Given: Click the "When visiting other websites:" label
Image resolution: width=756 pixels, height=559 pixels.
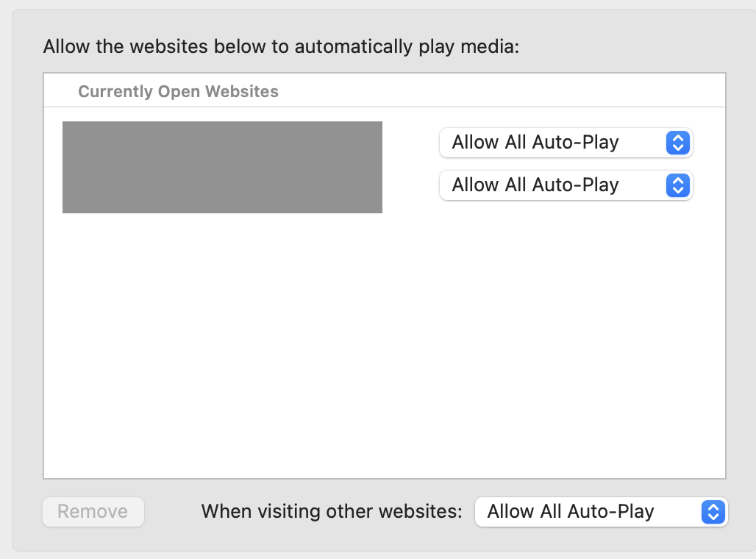Looking at the screenshot, I should 332,511.
